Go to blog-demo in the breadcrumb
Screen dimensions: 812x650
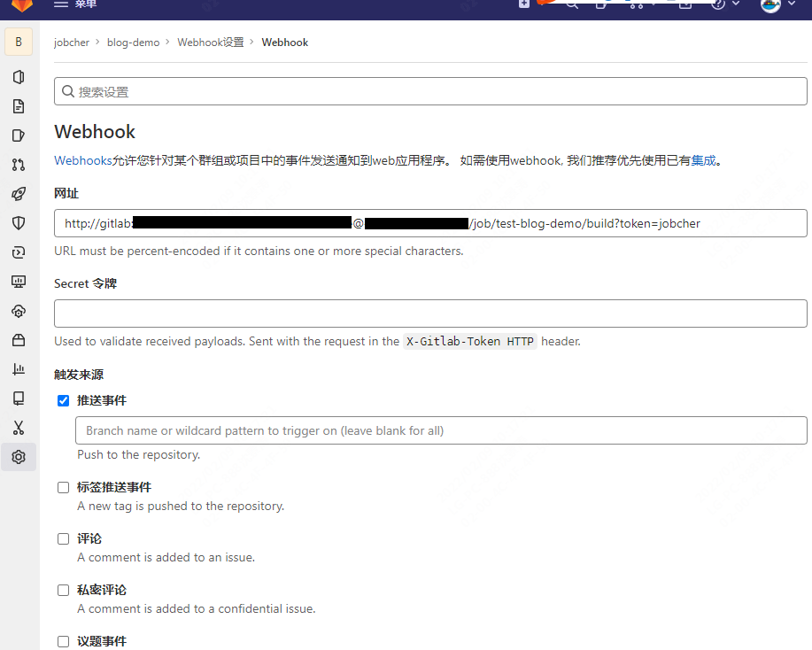point(133,42)
